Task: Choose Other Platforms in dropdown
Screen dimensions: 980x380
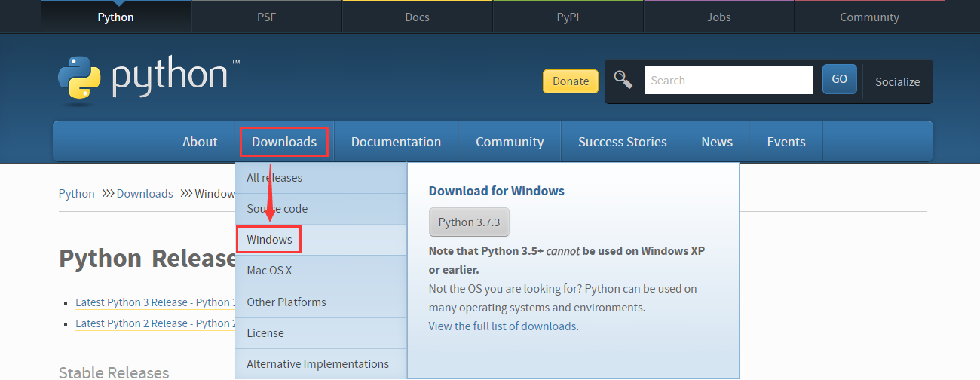Action: pos(321,302)
